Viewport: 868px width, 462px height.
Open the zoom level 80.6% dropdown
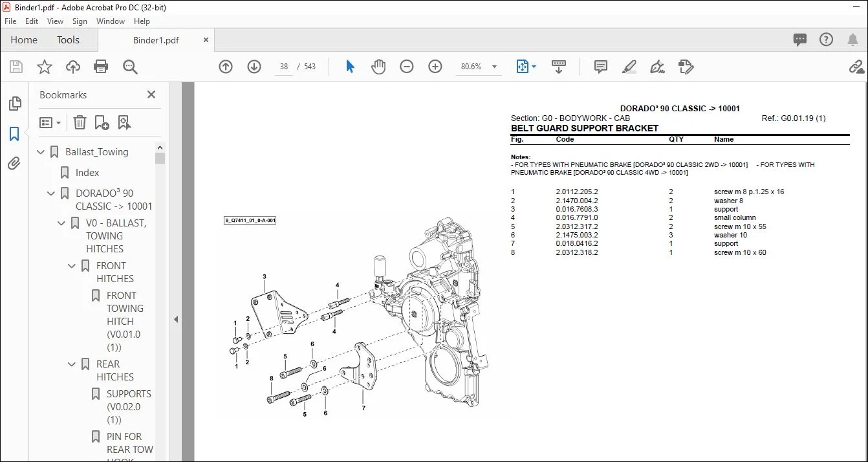tap(495, 67)
